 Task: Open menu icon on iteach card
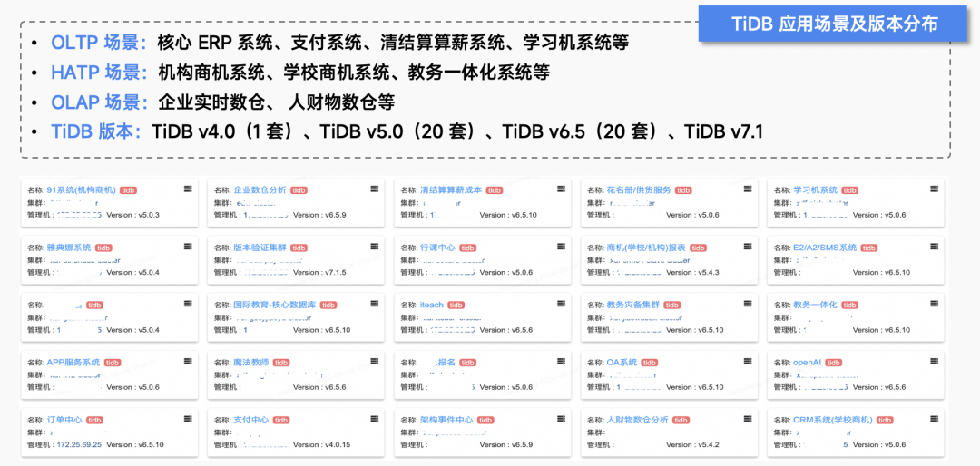click(561, 304)
